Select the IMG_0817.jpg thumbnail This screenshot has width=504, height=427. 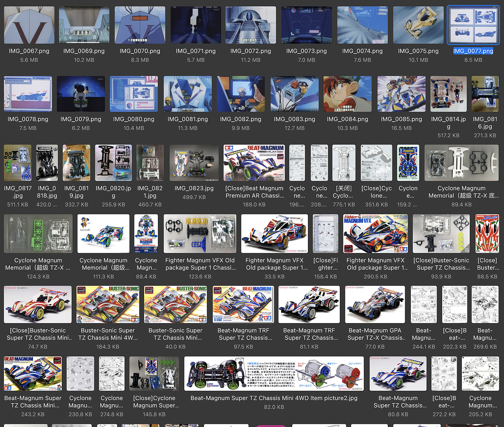pos(18,163)
